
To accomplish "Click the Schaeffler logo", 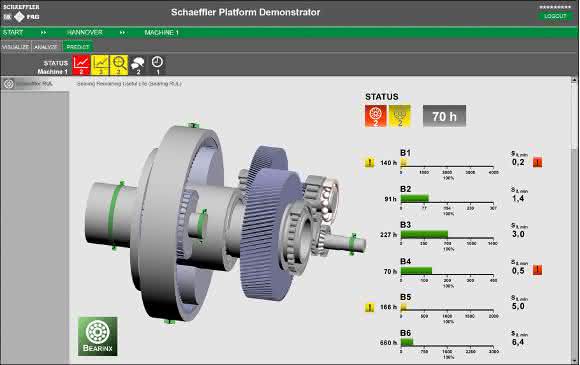I will coord(21,12).
